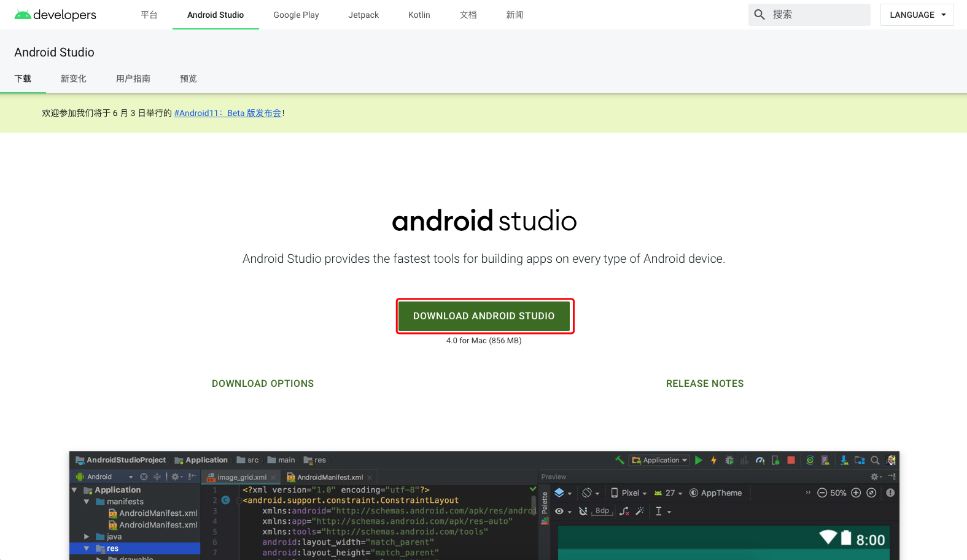
Task: Open DOWNLOAD OPTIONS link
Action: click(x=263, y=383)
